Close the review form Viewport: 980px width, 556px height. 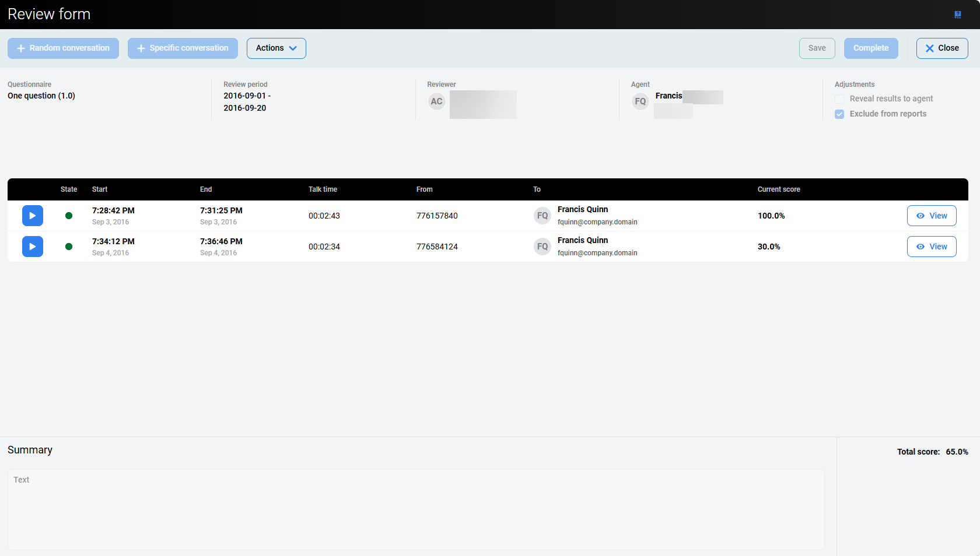(942, 48)
